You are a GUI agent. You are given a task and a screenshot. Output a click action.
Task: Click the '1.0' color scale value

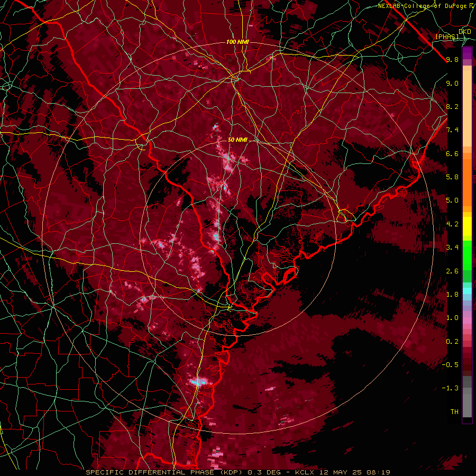[452, 318]
